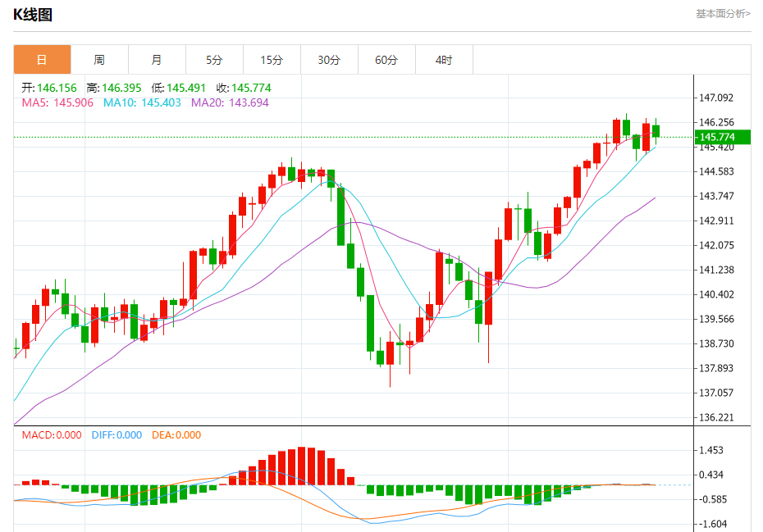
Task: Click the MA5: 145.906 indicator label
Action: tap(57, 102)
